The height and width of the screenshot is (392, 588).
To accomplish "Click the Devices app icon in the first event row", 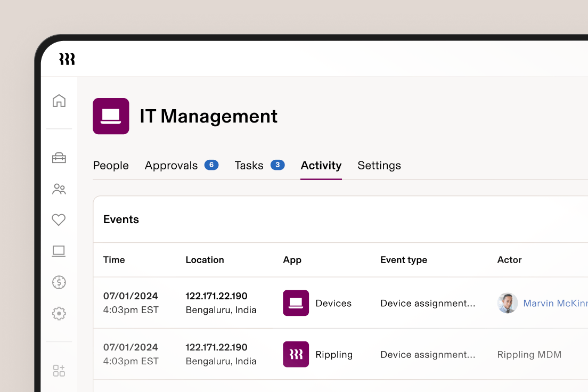I will click(296, 303).
